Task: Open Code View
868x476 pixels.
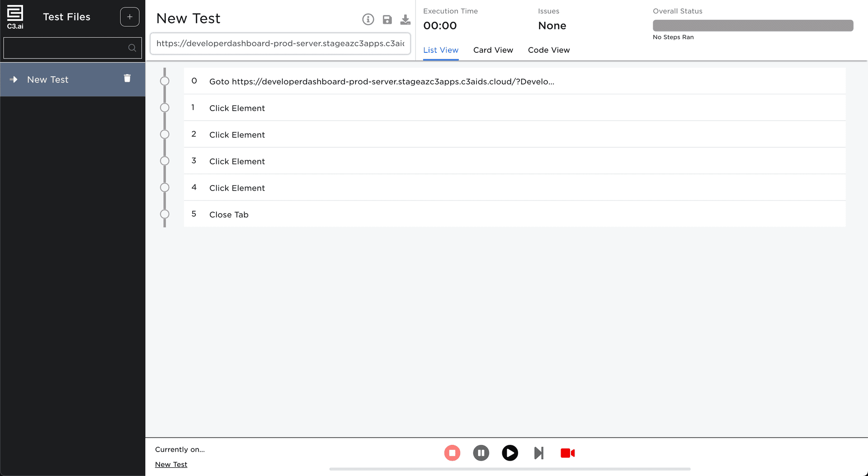Action: click(x=549, y=50)
